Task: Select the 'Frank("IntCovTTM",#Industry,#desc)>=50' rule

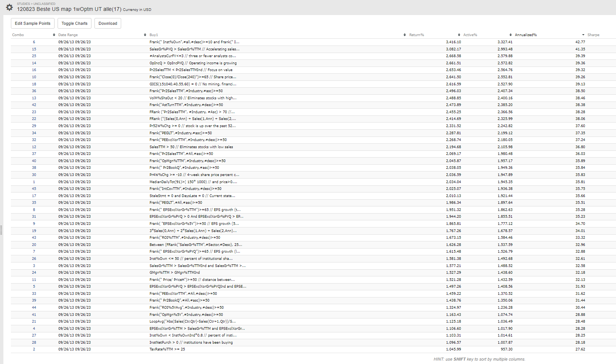Action: (186, 189)
